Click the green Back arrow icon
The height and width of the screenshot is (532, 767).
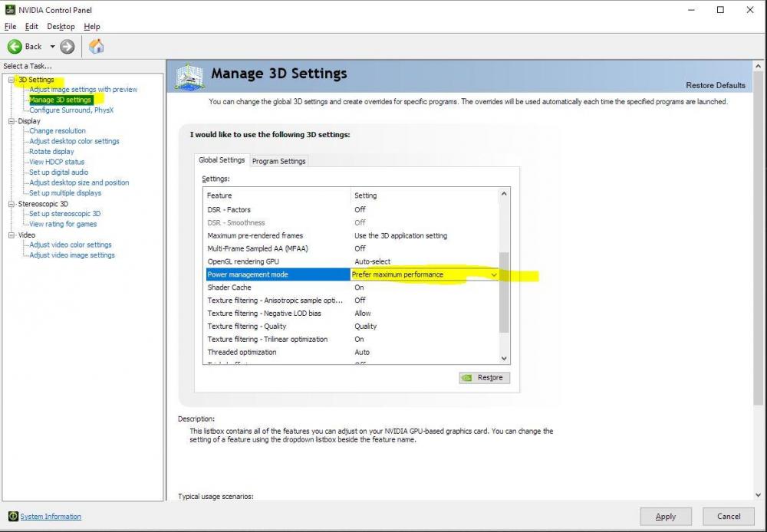(x=15, y=47)
